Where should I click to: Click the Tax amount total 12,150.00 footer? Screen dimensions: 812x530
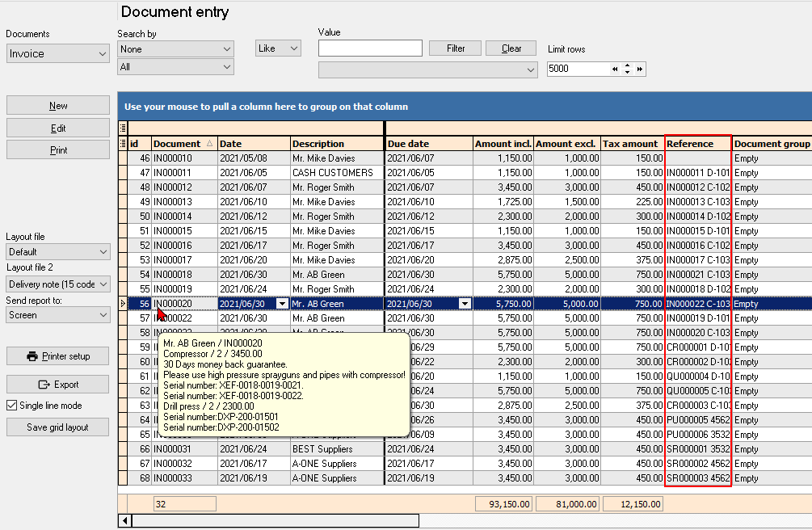633,504
